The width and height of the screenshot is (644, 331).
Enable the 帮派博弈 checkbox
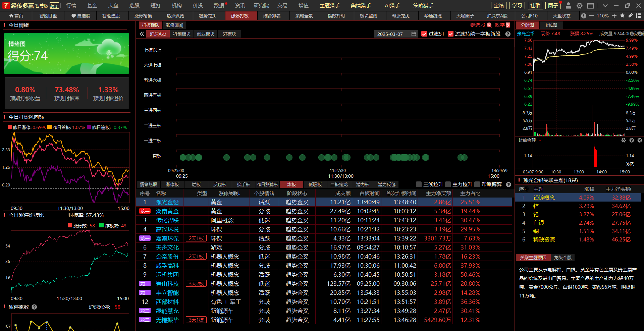pyautogui.click(x=477, y=184)
